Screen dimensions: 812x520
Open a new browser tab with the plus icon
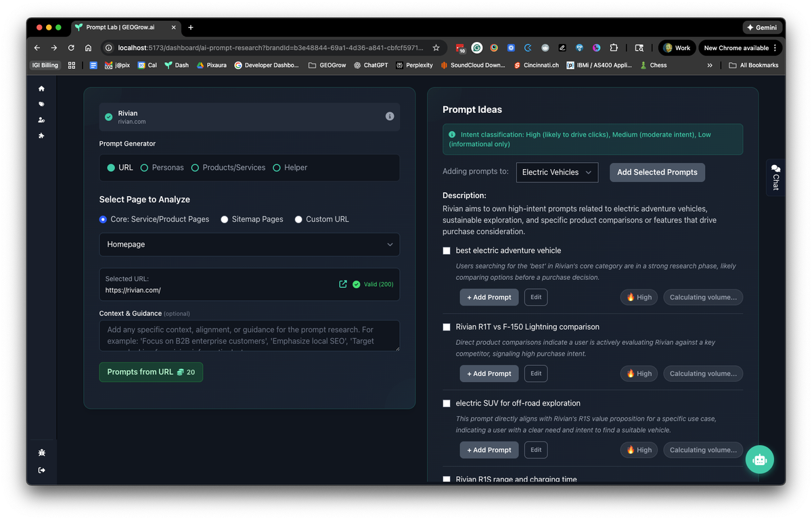click(191, 28)
